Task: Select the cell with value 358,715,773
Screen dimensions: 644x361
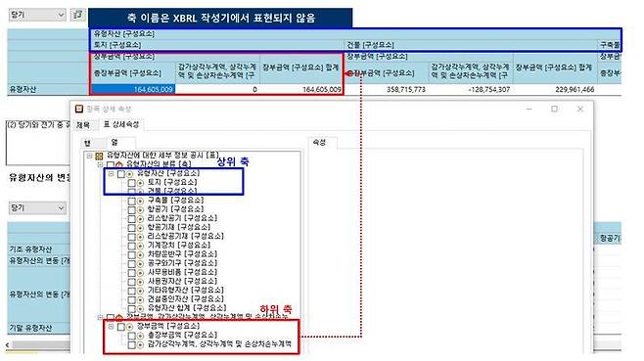Action: 387,89
